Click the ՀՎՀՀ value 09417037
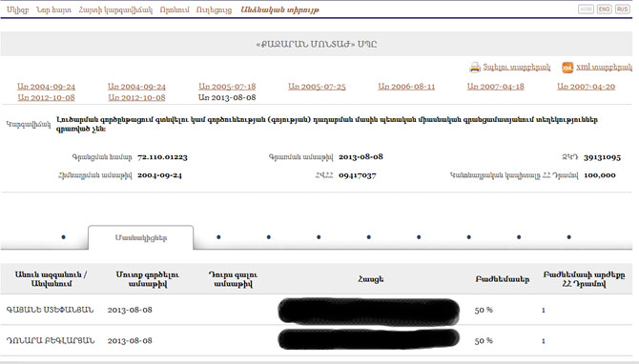 click(358, 175)
